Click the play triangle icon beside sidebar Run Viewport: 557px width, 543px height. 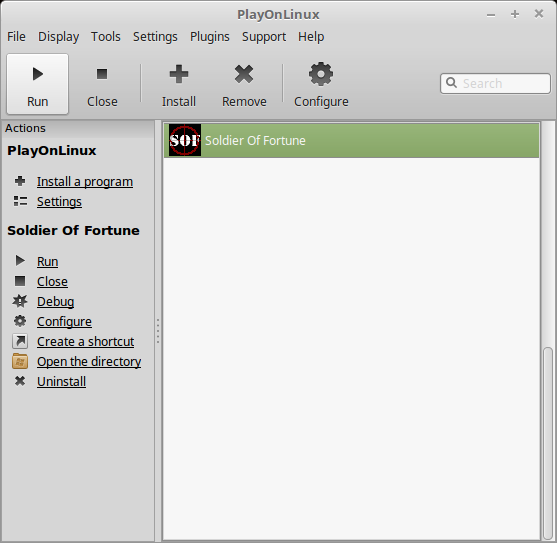[20, 261]
